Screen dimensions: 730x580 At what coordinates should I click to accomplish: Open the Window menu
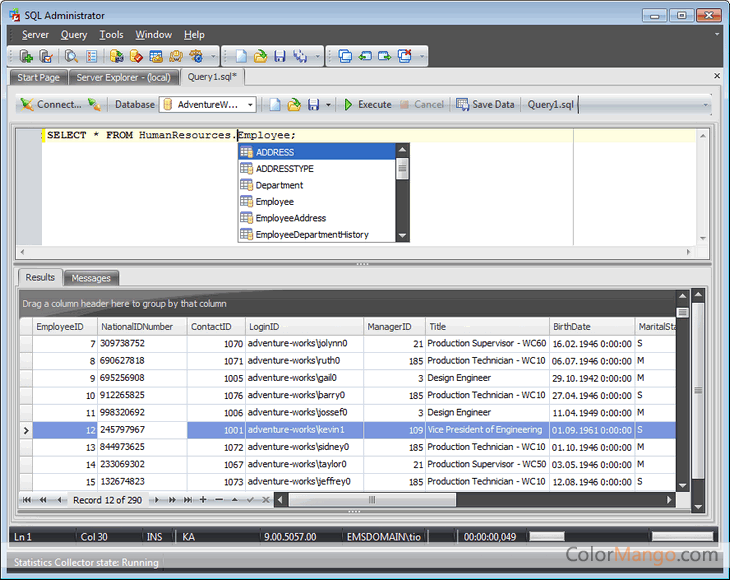click(x=154, y=35)
